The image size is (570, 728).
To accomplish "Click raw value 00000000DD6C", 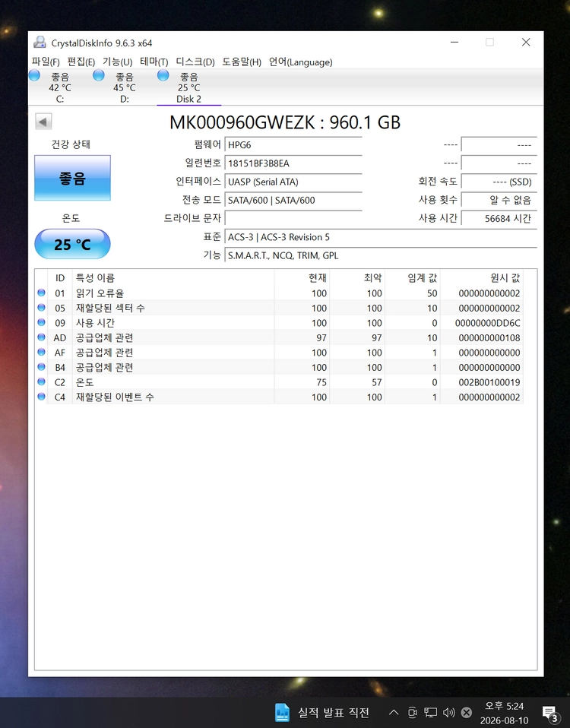I will pos(487,323).
